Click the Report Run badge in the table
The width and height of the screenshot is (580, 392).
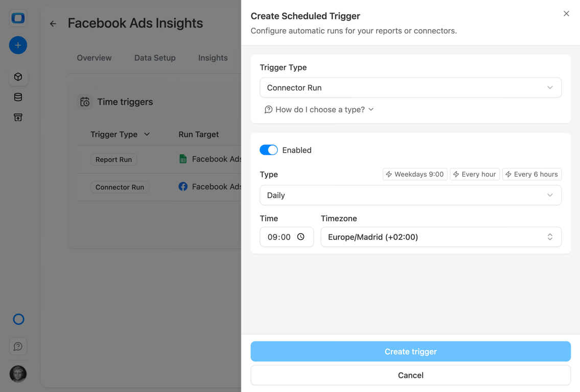tap(113, 160)
